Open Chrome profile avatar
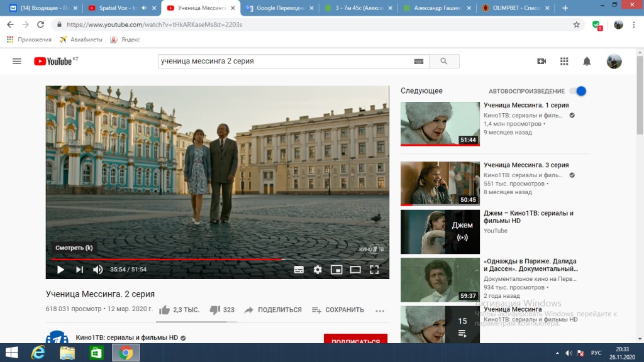 (618, 25)
